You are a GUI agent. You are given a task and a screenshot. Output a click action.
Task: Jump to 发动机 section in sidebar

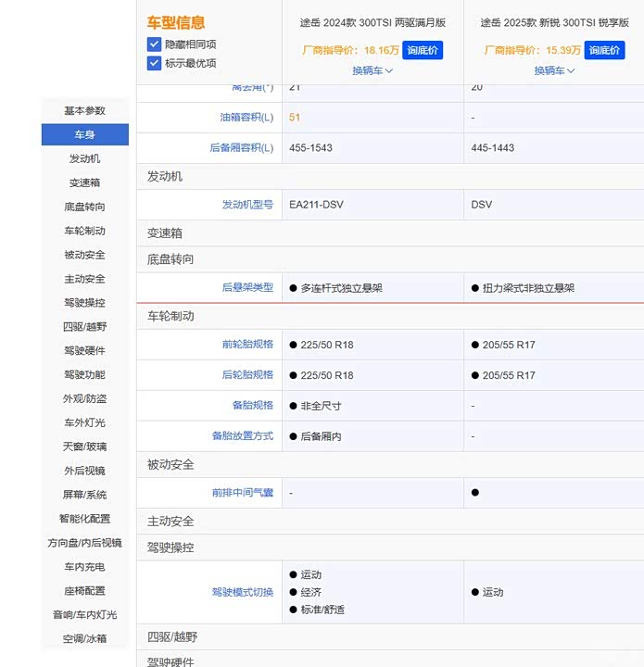tap(84, 159)
